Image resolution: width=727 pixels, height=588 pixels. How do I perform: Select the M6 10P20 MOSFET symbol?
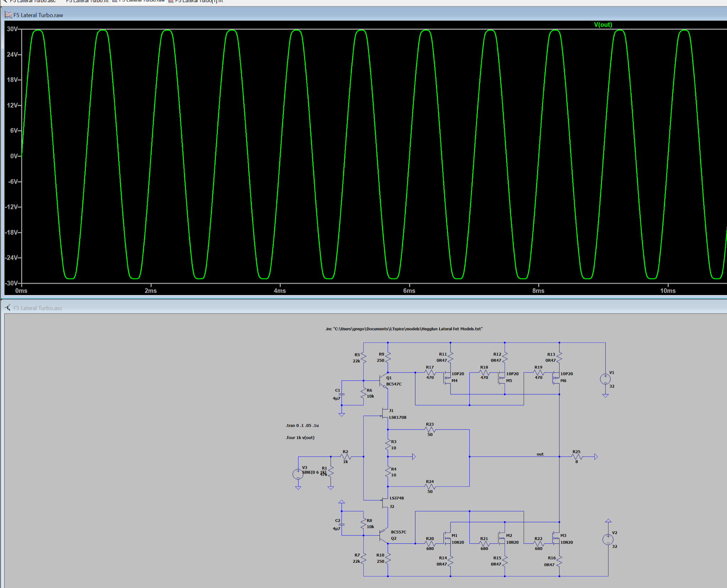point(556,378)
